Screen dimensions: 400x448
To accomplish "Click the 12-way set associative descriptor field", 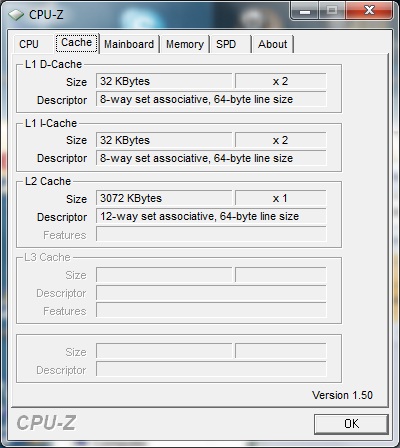I will pos(211,216).
